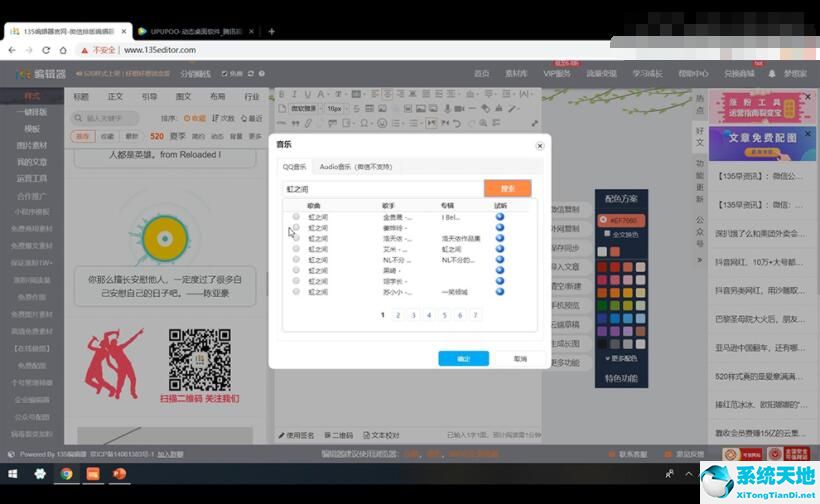The image size is (820, 504).
Task: Open the 素材库 item in the top navigation
Action: click(516, 73)
